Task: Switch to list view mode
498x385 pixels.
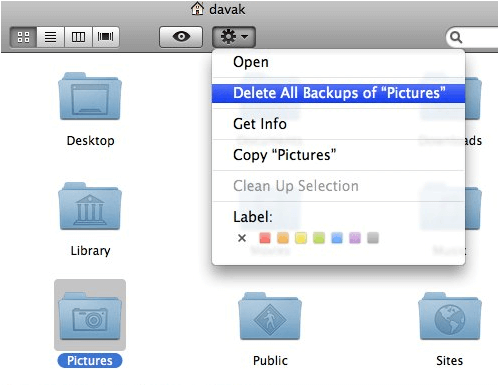Action: coord(50,37)
